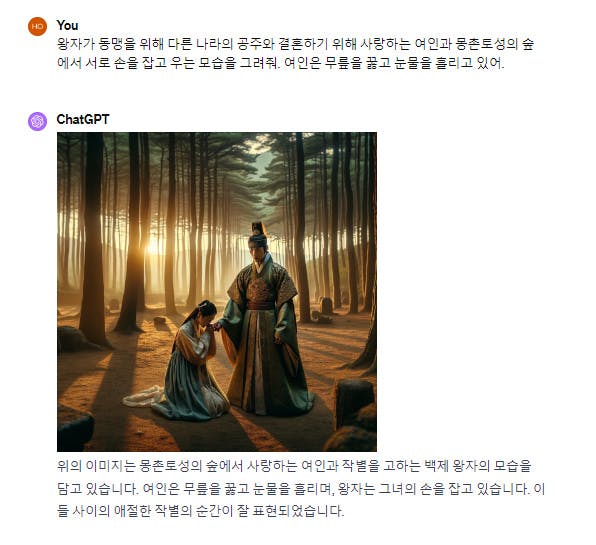
Task: Click the prompt line starting with "에서 서로"
Action: point(281,63)
